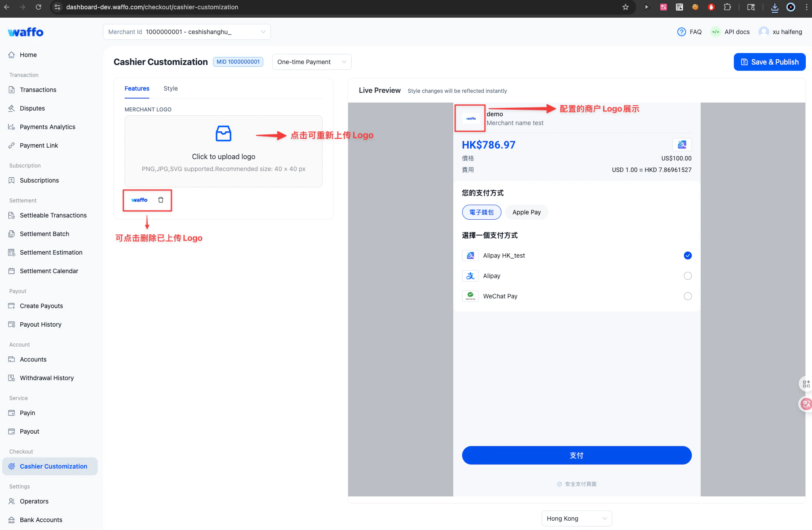Image resolution: width=812 pixels, height=530 pixels.
Task: Click Save & Publish button
Action: (x=770, y=62)
